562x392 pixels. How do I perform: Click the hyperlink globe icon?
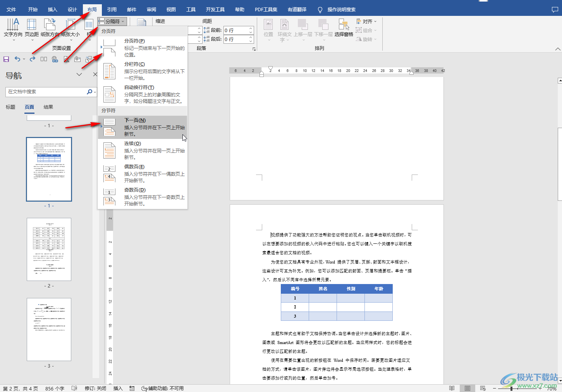55,59
